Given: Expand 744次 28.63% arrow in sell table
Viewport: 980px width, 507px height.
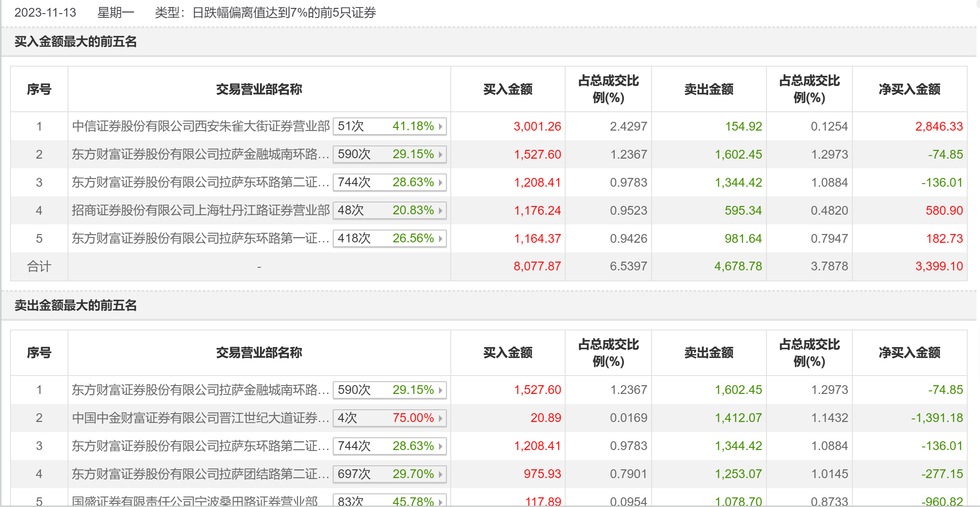Looking at the screenshot, I should tap(440, 446).
